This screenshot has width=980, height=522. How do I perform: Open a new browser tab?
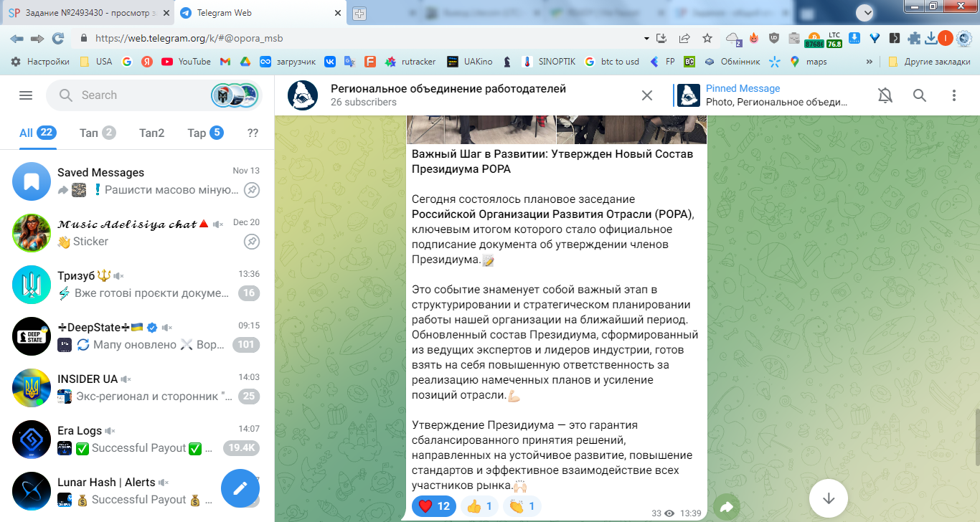(x=360, y=13)
